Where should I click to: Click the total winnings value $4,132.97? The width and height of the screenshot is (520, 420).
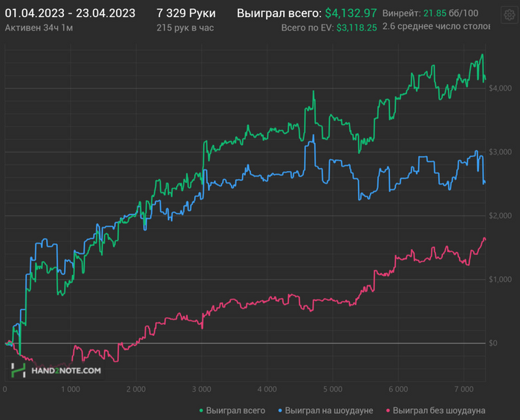coord(351,13)
